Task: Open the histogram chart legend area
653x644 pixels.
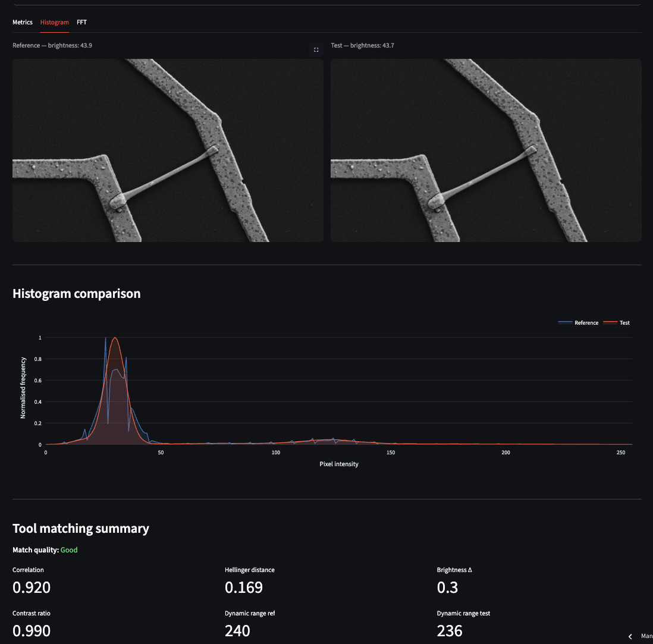Action: pyautogui.click(x=595, y=322)
